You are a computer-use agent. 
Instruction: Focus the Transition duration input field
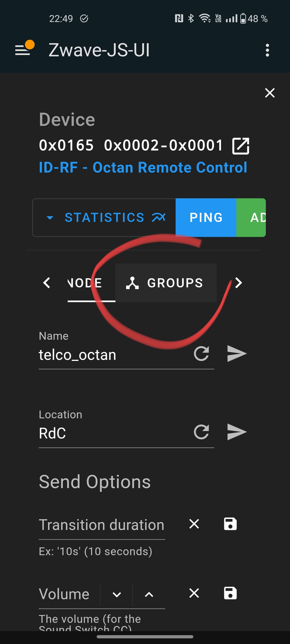(102, 525)
